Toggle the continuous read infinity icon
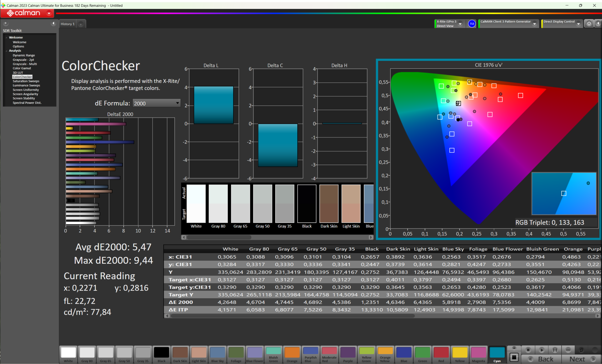Image resolution: width=602 pixels, height=364 pixels. 568,350
